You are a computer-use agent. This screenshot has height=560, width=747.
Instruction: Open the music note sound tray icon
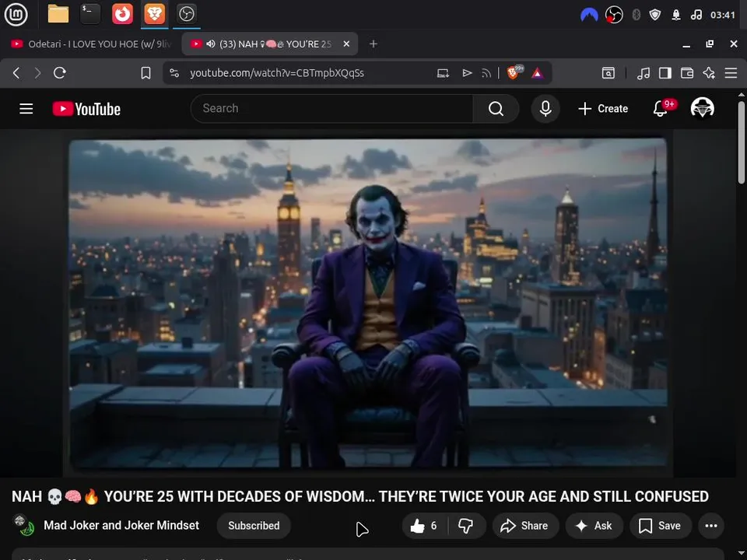coord(696,16)
